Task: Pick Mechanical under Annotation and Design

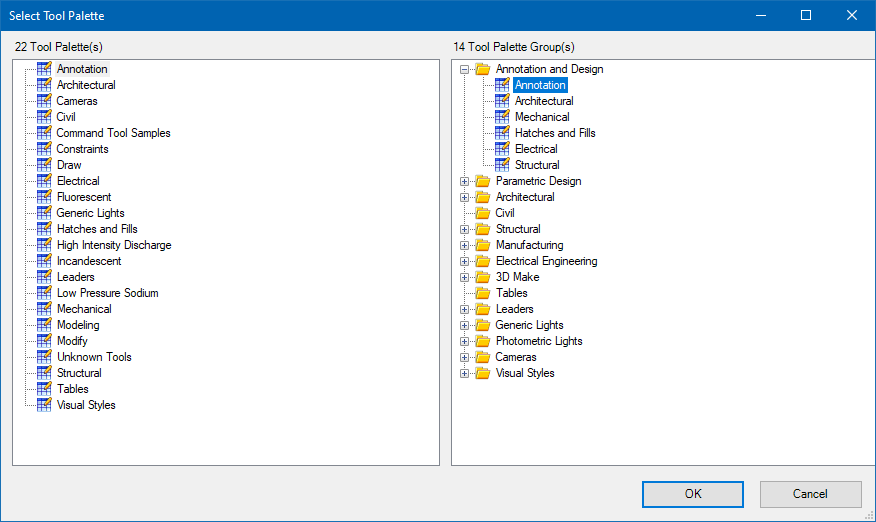Action: click(542, 117)
